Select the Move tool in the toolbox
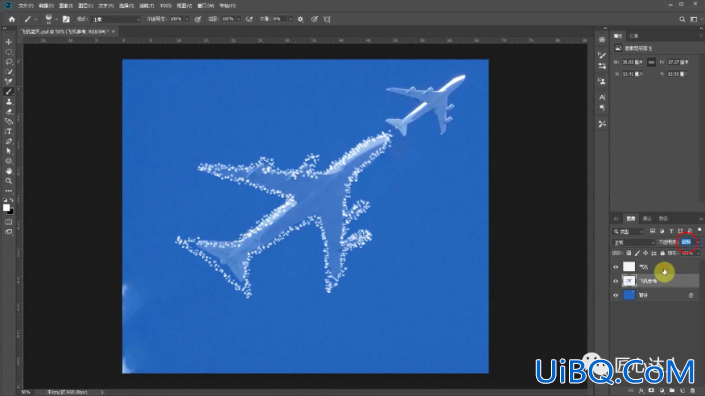This screenshot has width=705, height=396. [9, 42]
